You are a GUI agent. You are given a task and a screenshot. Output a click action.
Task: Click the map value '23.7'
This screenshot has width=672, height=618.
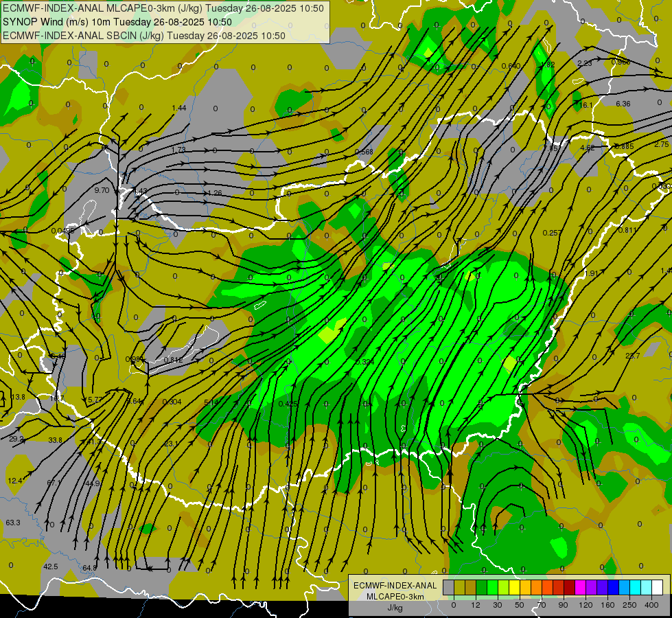coord(633,356)
